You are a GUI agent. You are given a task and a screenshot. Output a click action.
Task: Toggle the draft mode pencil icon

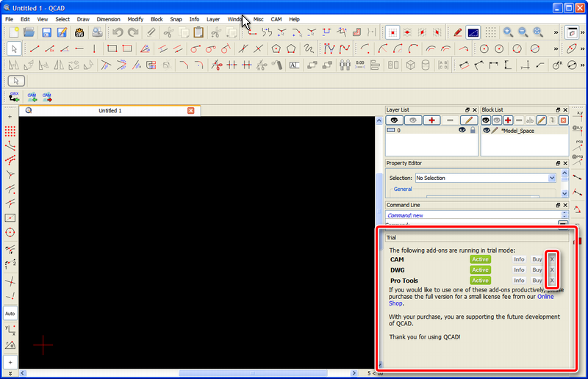point(457,32)
